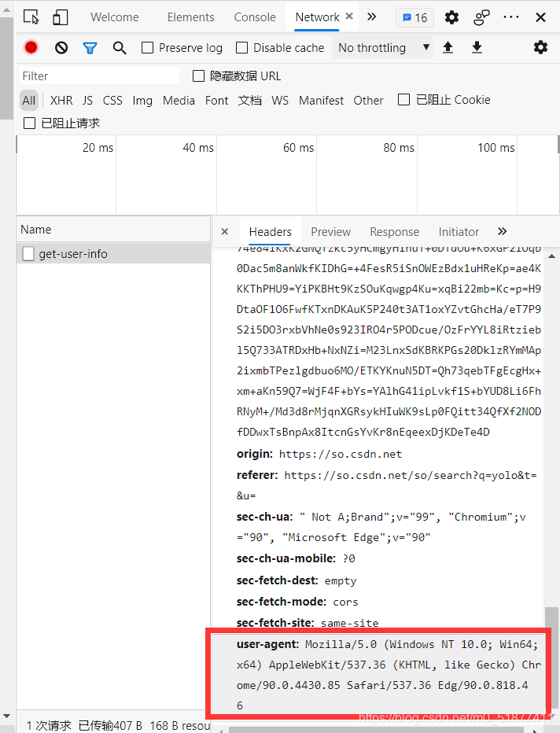Open the Headers detail tab

pyautogui.click(x=271, y=232)
